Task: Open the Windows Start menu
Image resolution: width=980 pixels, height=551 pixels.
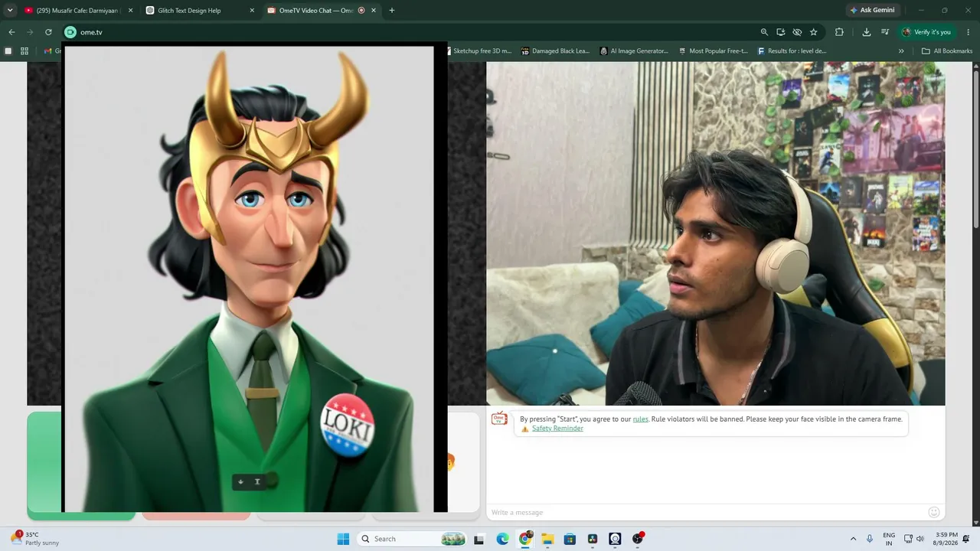Action: coord(343,539)
